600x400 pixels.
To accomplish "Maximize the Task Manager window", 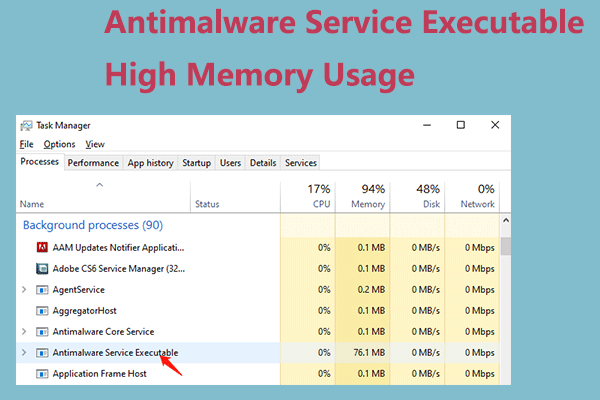I will (x=461, y=125).
